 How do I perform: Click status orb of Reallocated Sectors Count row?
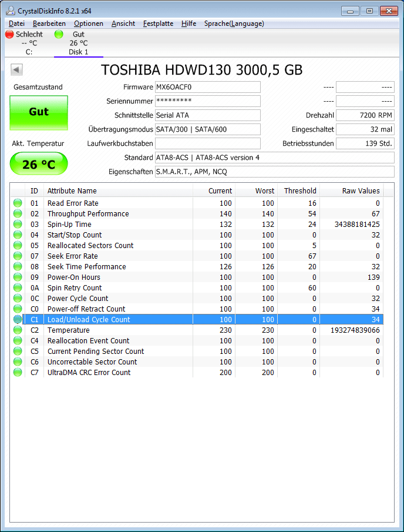point(18,245)
